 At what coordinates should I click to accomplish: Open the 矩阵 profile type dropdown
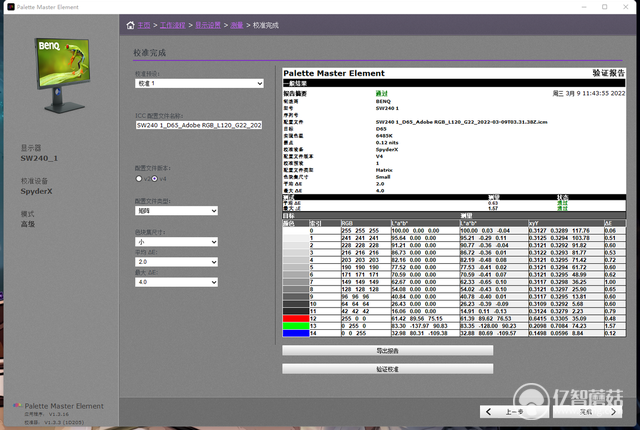point(176,211)
